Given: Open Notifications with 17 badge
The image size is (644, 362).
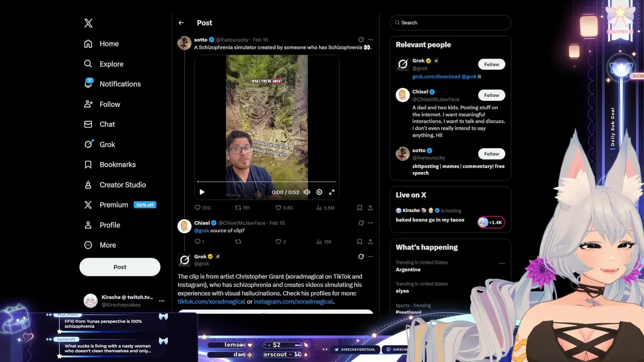Looking at the screenshot, I should [112, 84].
